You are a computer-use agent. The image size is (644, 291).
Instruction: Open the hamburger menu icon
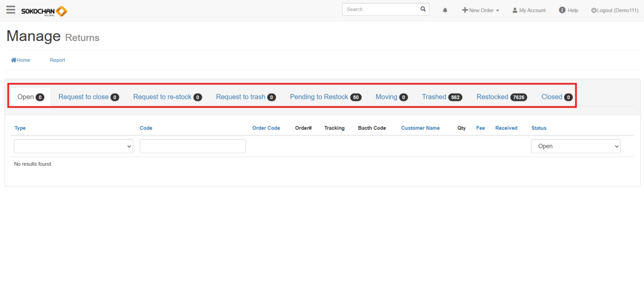click(11, 10)
